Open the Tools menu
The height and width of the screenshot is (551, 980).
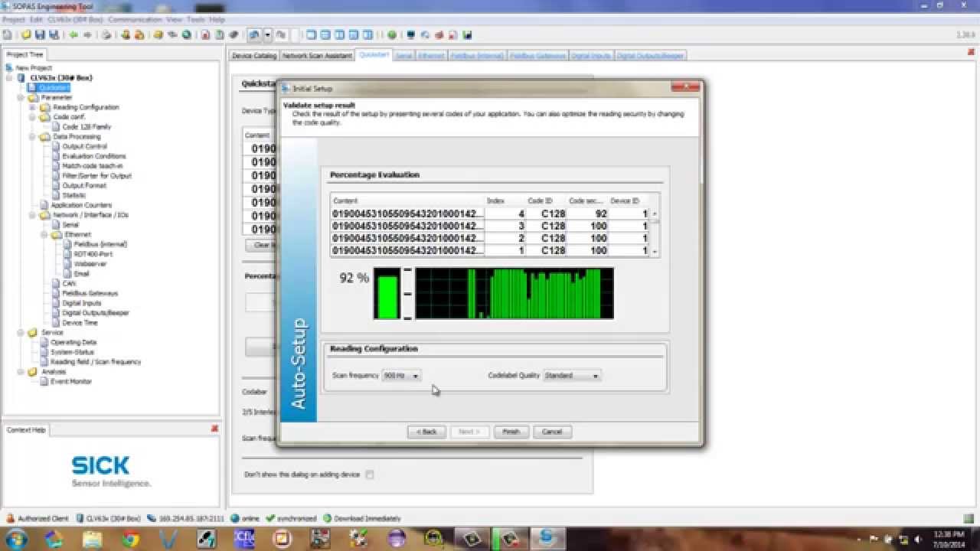196,19
